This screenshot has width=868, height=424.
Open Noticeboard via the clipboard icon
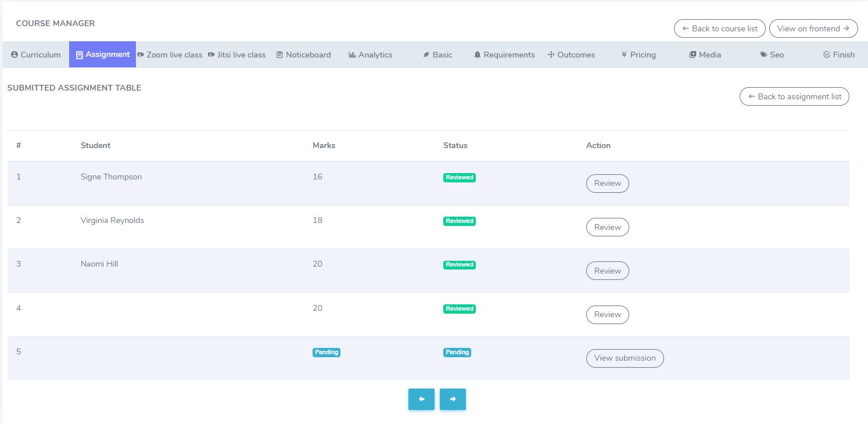coord(279,54)
